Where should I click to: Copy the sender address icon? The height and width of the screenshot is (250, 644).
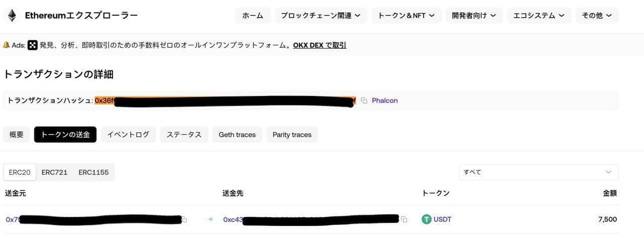click(184, 220)
